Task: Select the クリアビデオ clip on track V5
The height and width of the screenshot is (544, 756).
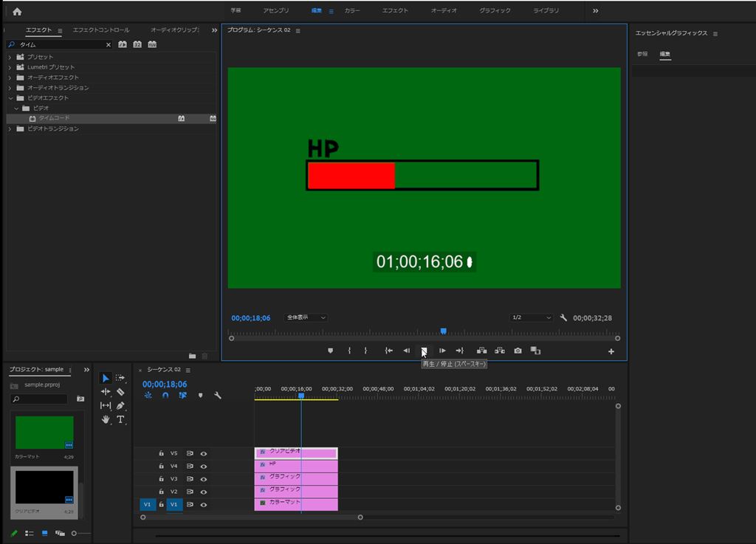Action: 295,453
